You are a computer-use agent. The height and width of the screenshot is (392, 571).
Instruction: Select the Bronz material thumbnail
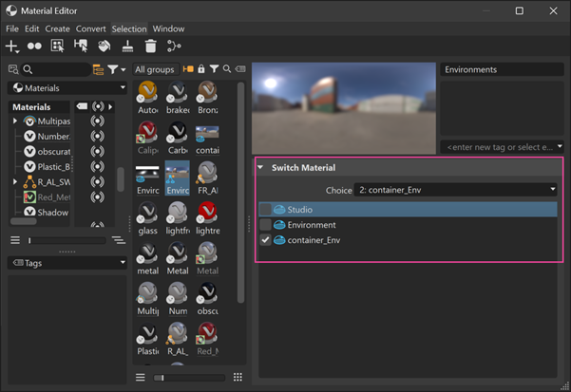tap(207, 98)
